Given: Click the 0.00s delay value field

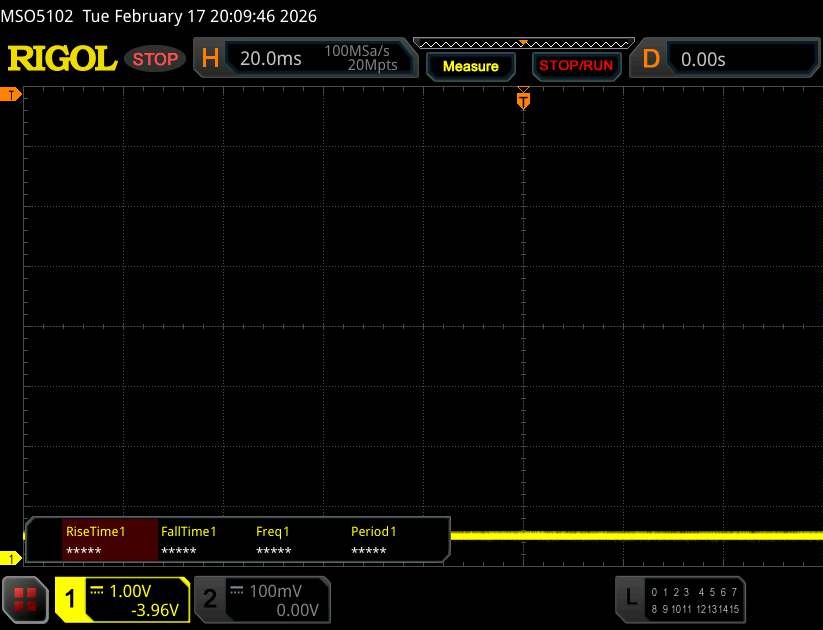Looking at the screenshot, I should click(740, 59).
